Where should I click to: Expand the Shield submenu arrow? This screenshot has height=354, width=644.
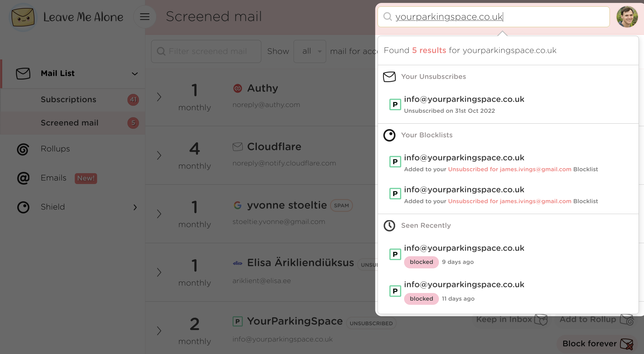[x=135, y=207]
